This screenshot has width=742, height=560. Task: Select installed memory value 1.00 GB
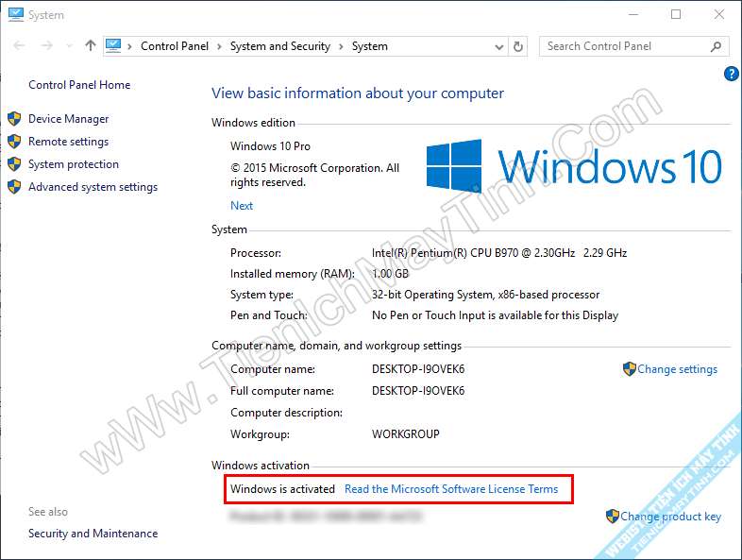coord(390,274)
